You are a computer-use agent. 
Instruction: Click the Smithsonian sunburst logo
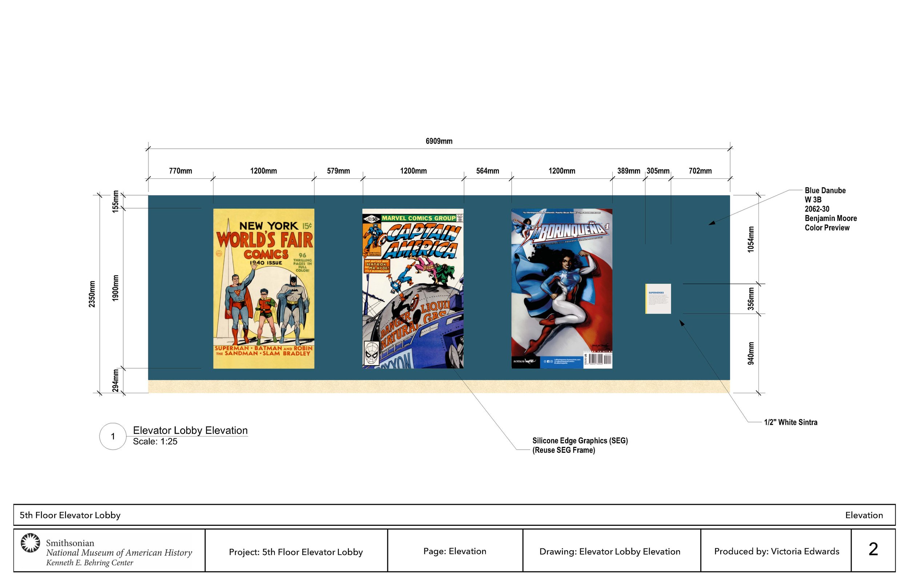(30, 543)
